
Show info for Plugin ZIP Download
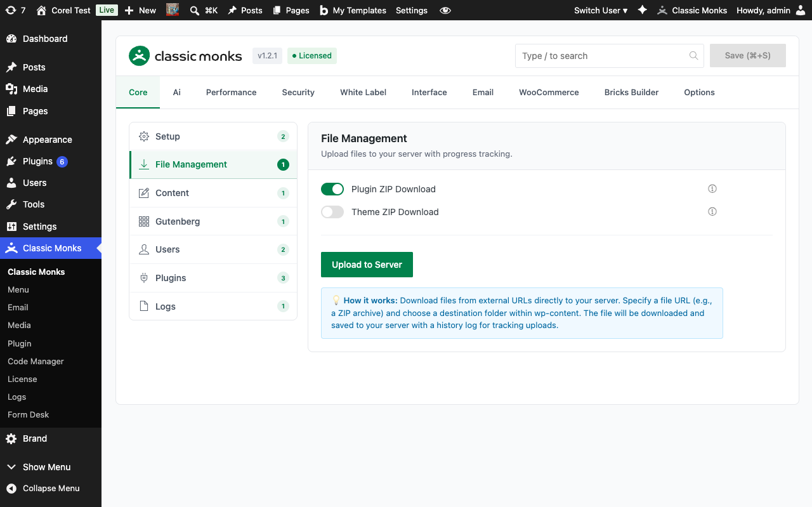point(712,188)
